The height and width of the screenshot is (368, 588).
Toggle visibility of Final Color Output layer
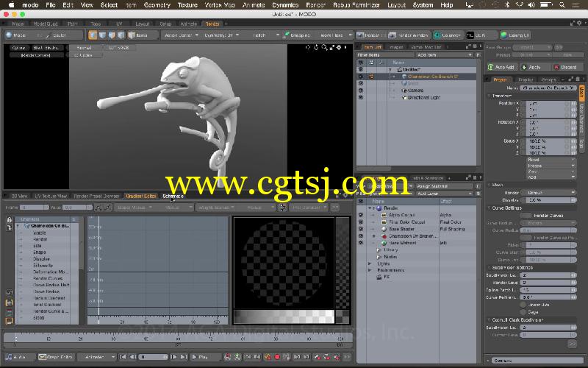[x=361, y=222]
